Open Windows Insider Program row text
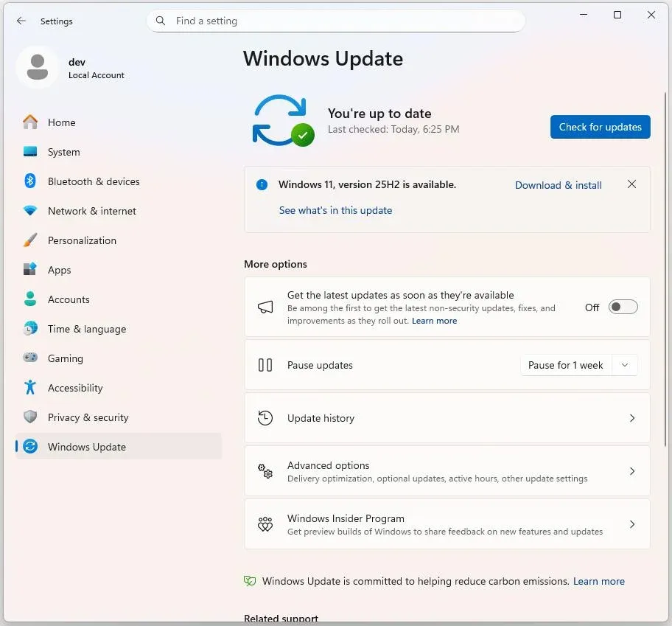 tap(346, 518)
